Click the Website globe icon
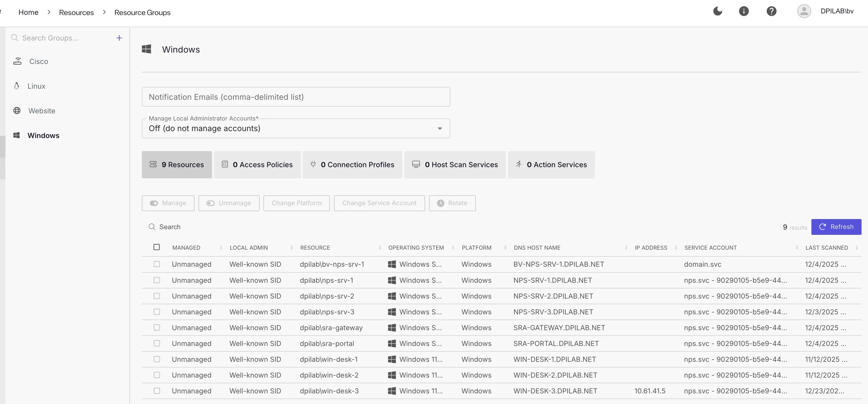Image resolution: width=868 pixels, height=404 pixels. pos(17,110)
